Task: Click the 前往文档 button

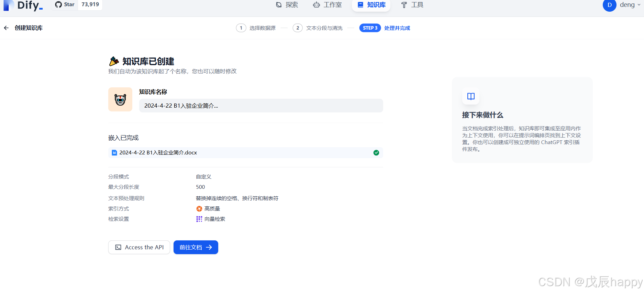Action: point(196,247)
